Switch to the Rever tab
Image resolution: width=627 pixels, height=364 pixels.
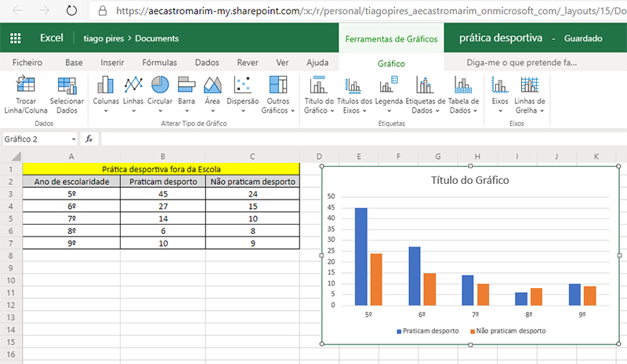click(248, 63)
